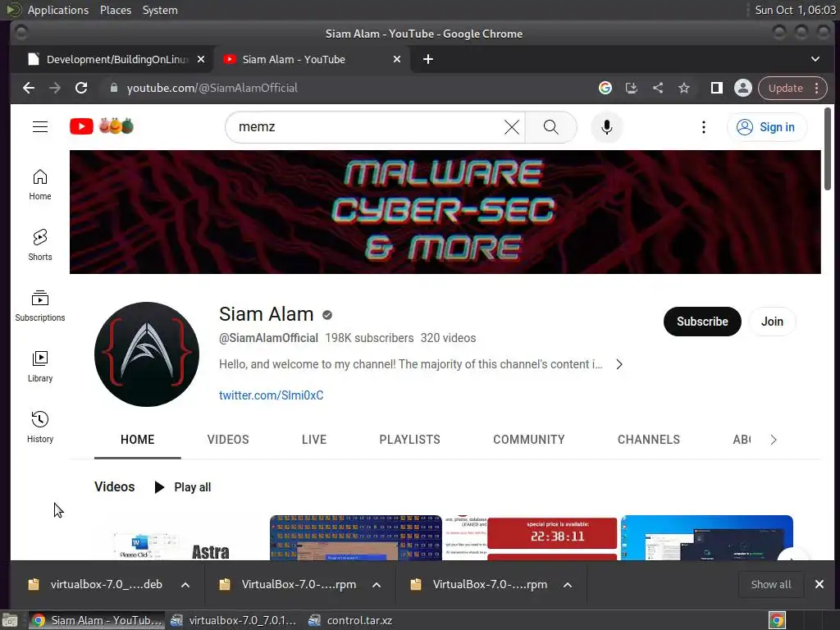The height and width of the screenshot is (630, 840).
Task: Open History from the sidebar
Action: [40, 427]
